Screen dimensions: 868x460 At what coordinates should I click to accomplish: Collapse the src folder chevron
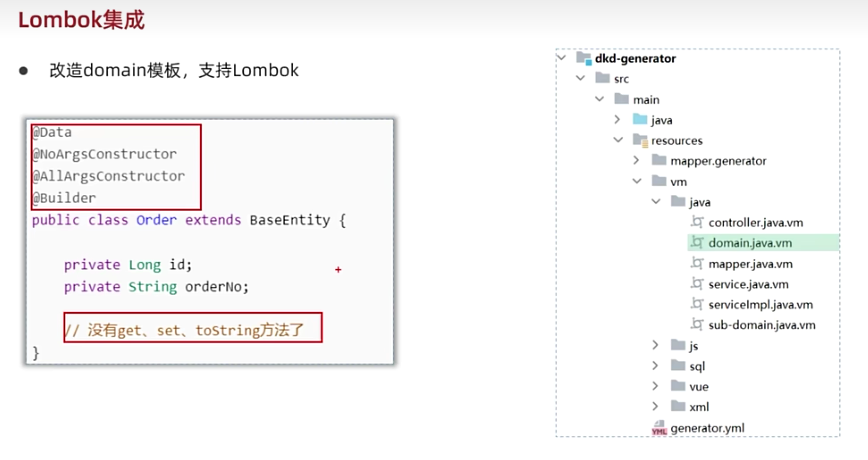coord(581,78)
